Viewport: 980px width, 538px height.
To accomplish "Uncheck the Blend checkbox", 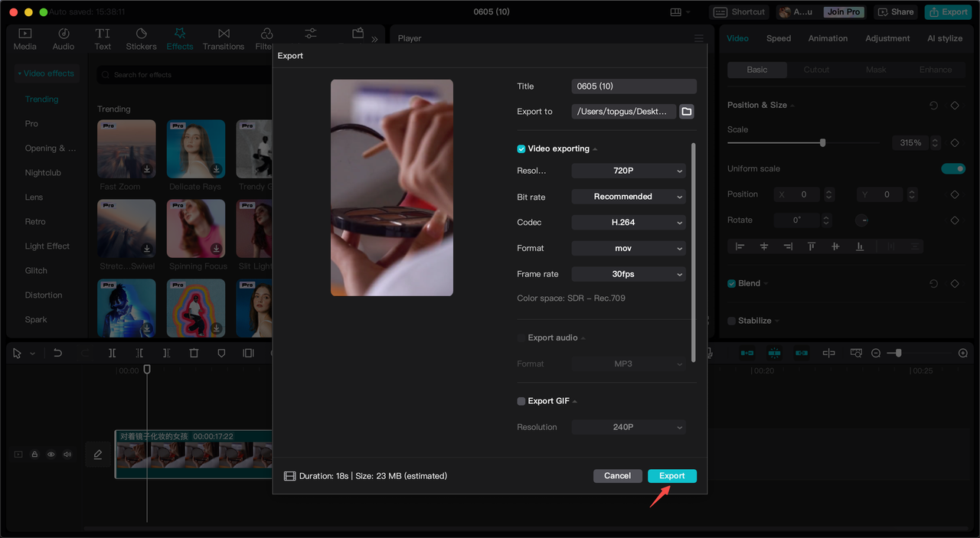I will 731,283.
